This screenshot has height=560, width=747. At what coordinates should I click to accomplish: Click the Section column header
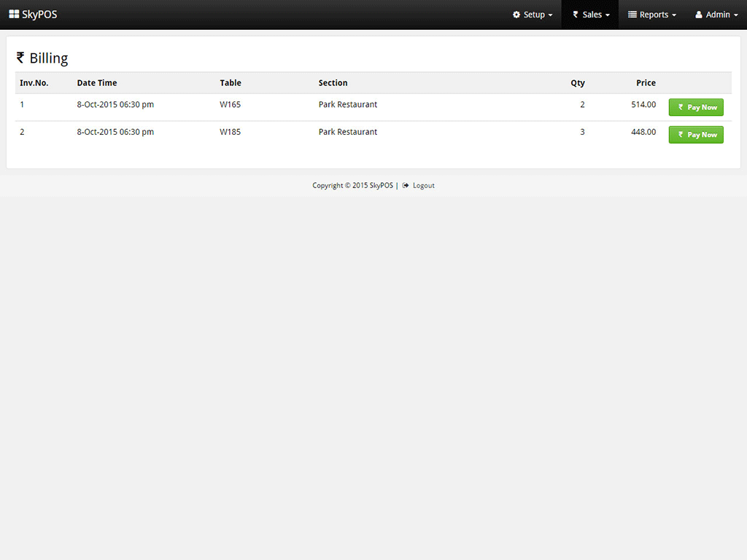point(333,83)
